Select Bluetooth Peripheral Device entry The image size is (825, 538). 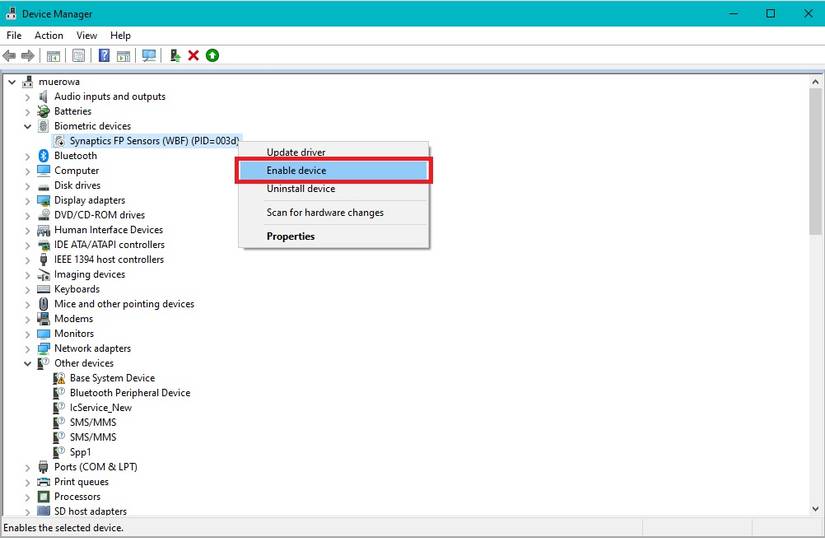tap(130, 393)
